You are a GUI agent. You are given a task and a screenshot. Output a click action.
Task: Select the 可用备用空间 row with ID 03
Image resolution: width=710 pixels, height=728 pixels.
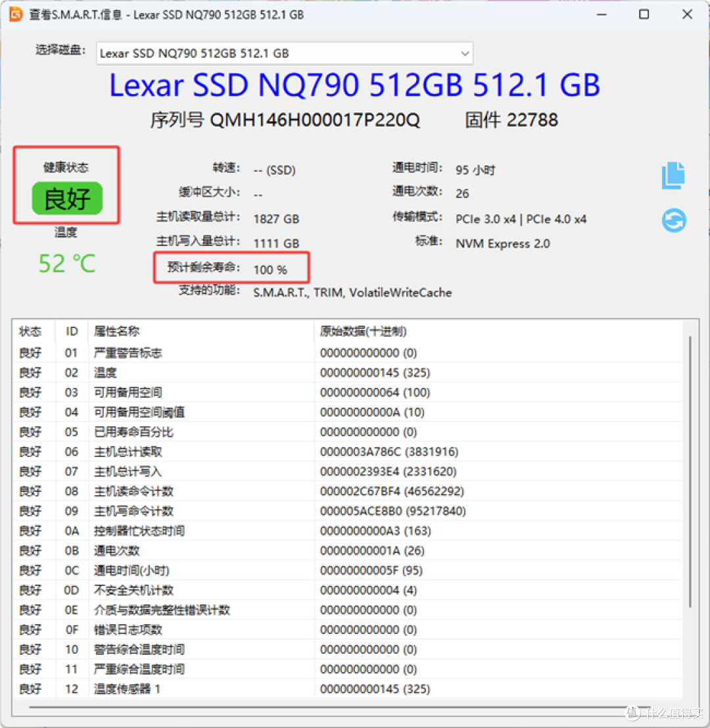[347, 393]
